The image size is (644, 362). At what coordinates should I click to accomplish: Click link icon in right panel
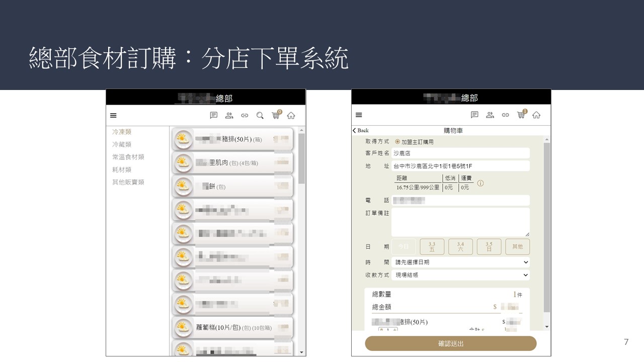pyautogui.click(x=505, y=115)
